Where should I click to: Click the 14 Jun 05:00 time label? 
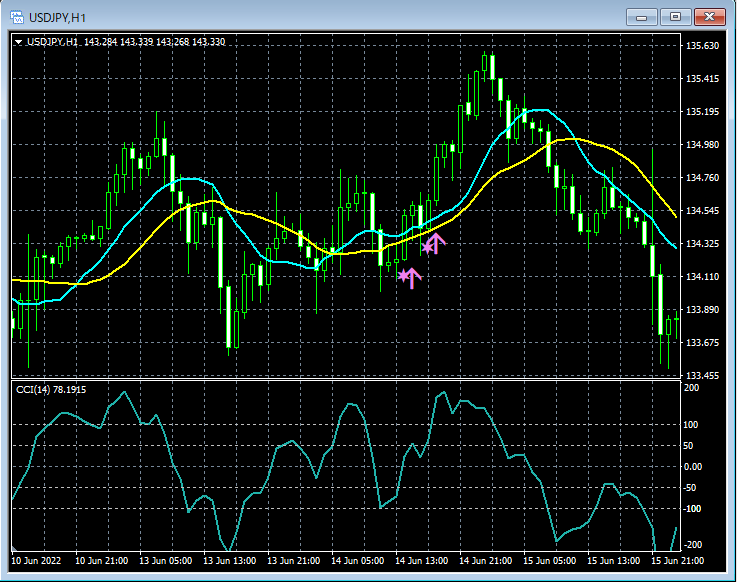pos(357,560)
